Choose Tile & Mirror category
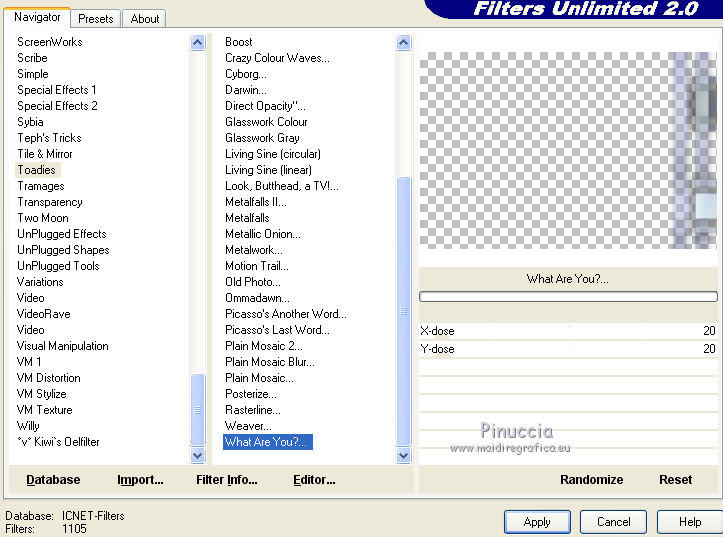The image size is (723, 537). click(45, 154)
